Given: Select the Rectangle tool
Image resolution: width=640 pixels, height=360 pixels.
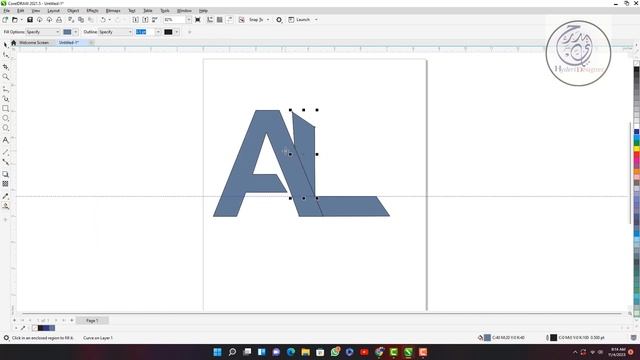Looking at the screenshot, I should [x=5, y=109].
